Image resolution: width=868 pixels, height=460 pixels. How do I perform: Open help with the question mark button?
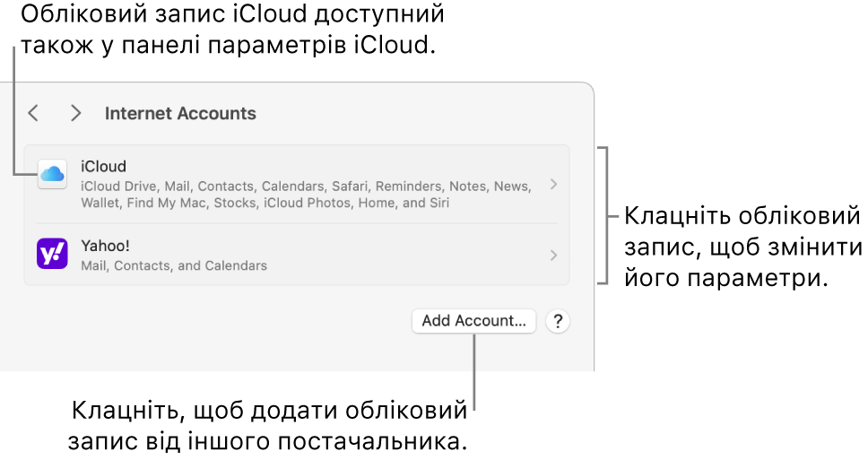[558, 321]
